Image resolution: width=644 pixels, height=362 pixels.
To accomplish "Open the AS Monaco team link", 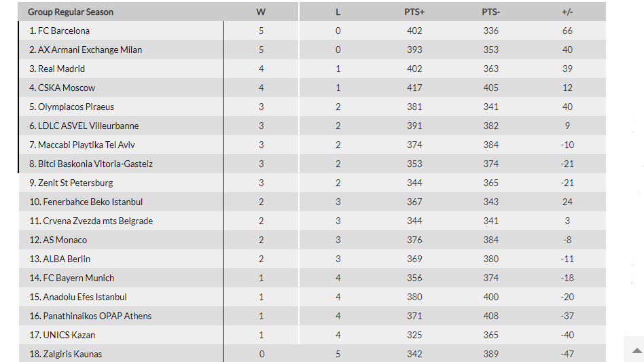I will pos(65,240).
